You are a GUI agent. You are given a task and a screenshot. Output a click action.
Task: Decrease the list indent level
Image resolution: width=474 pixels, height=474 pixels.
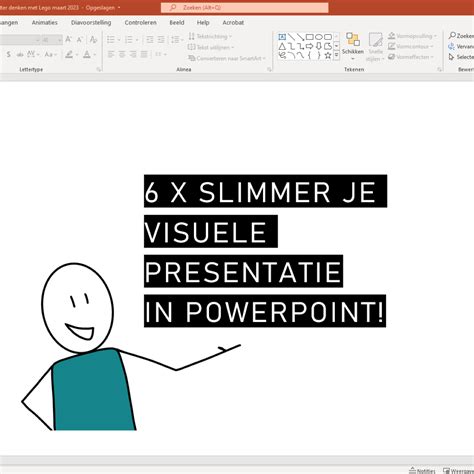[150, 40]
